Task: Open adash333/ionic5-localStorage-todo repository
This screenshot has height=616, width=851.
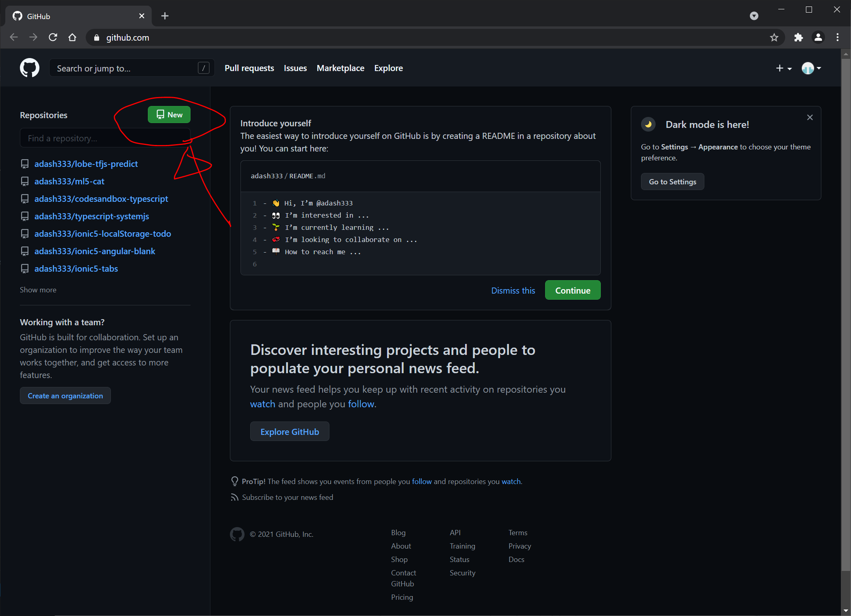Action: tap(103, 234)
